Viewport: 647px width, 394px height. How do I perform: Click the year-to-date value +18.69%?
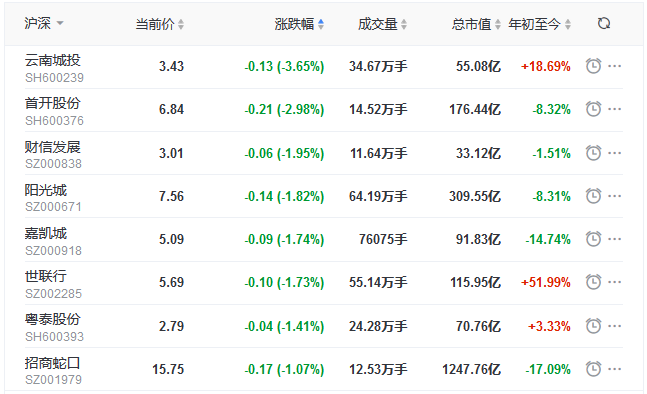[546, 66]
